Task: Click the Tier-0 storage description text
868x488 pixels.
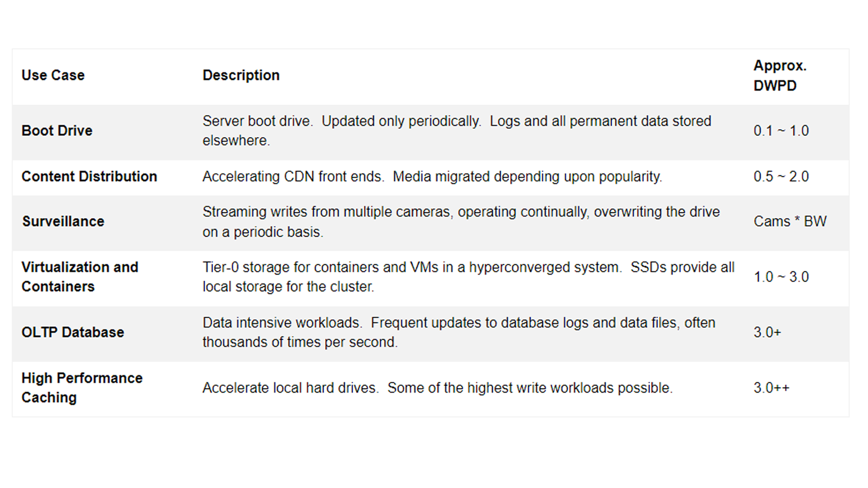Action: (x=468, y=277)
